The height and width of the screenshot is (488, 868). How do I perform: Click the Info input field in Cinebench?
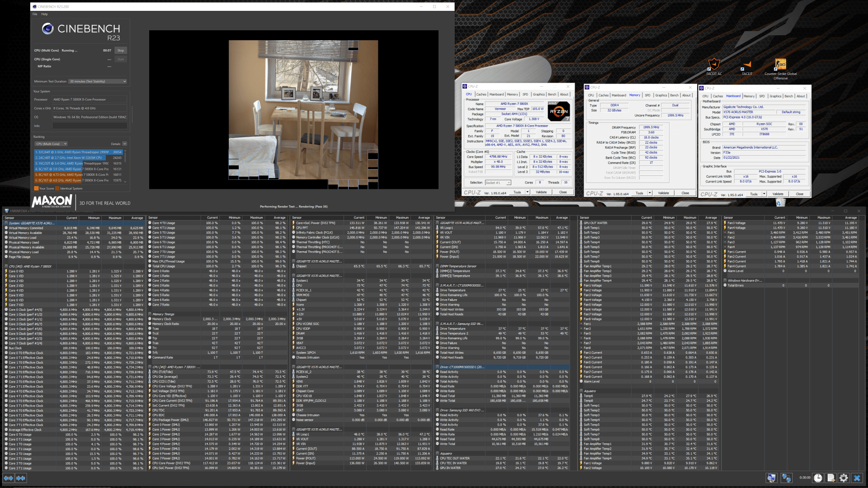tap(90, 126)
